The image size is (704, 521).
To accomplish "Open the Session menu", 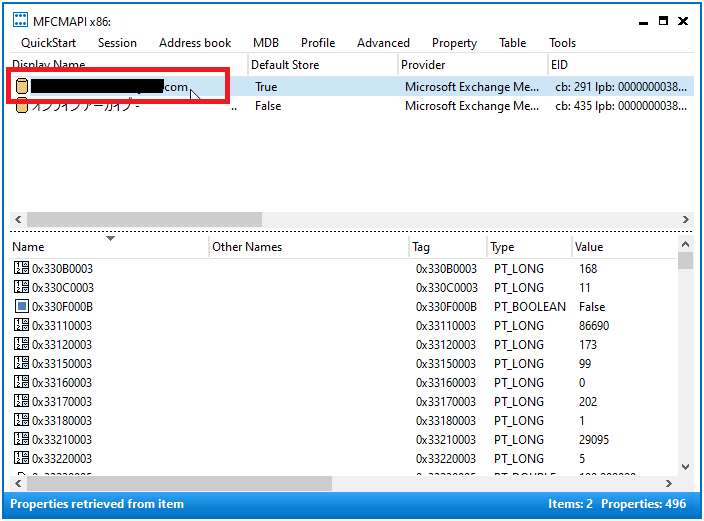I will 117,43.
